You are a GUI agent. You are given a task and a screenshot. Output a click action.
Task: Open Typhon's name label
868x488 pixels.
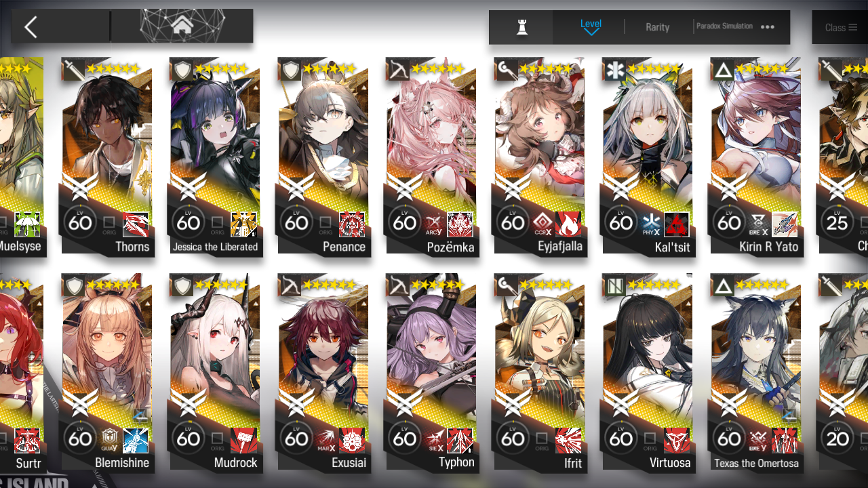point(456,462)
